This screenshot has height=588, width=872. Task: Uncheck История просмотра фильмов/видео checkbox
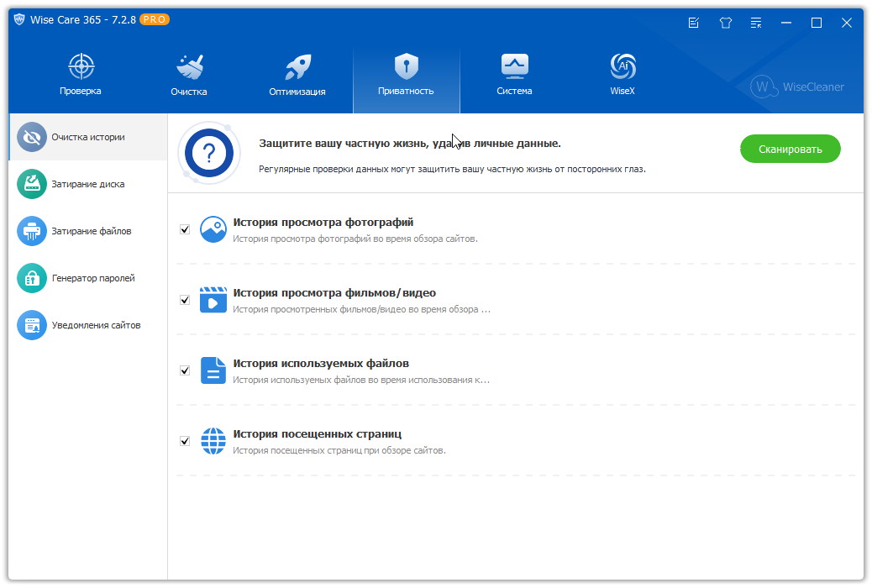point(185,300)
